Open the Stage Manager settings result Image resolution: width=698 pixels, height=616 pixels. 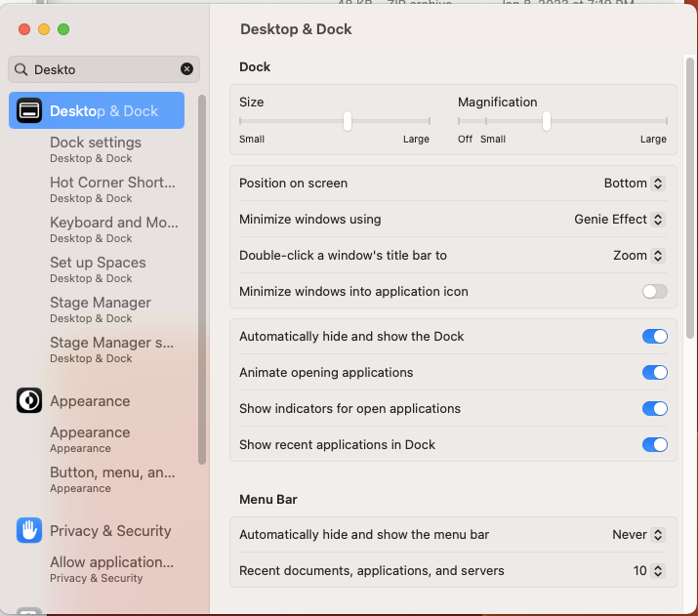(x=111, y=349)
